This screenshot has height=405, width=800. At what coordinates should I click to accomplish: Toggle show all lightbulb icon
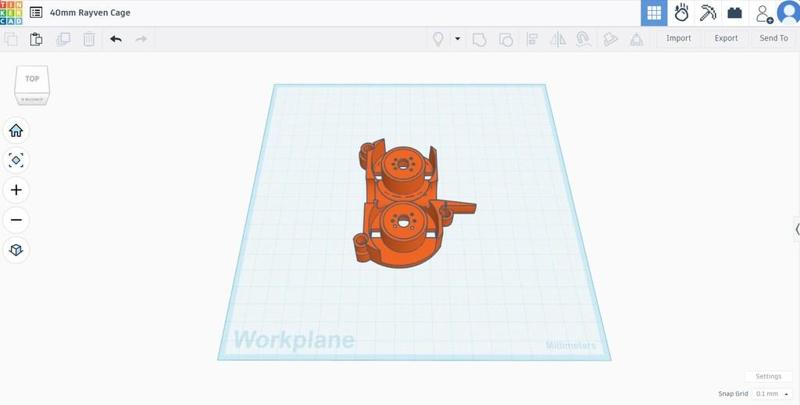438,39
